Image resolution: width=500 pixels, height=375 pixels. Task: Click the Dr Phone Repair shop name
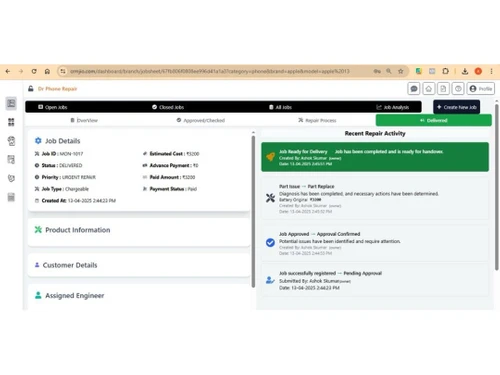57,89
